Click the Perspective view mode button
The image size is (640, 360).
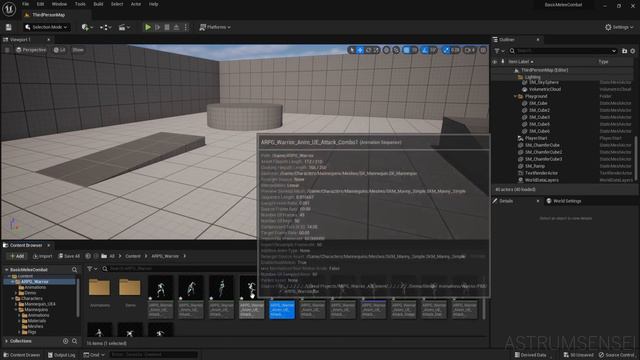point(31,50)
